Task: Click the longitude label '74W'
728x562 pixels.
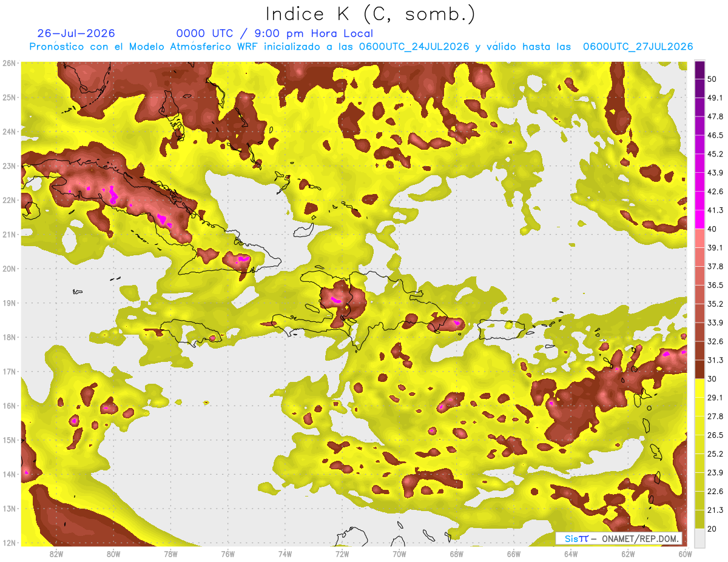Action: pyautogui.click(x=285, y=554)
